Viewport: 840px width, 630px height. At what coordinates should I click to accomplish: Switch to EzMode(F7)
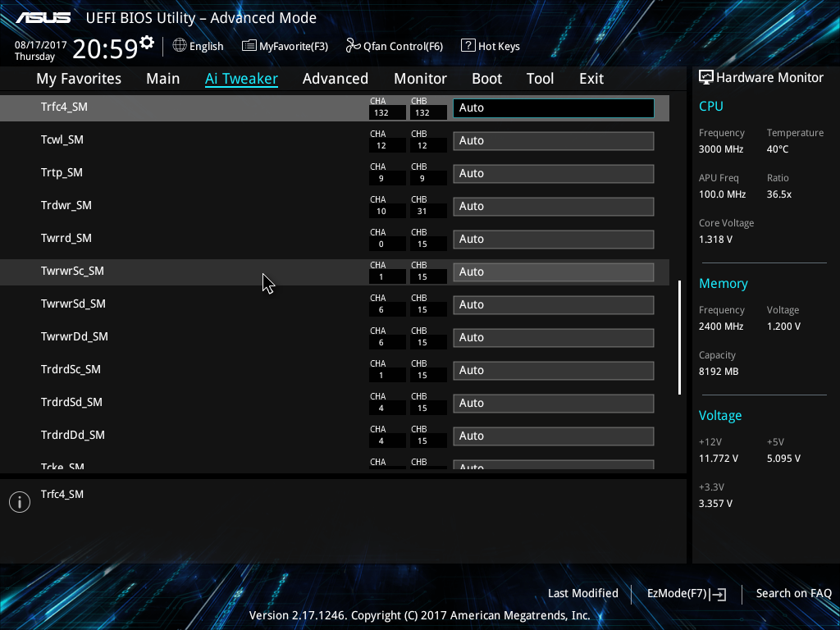pyautogui.click(x=687, y=593)
